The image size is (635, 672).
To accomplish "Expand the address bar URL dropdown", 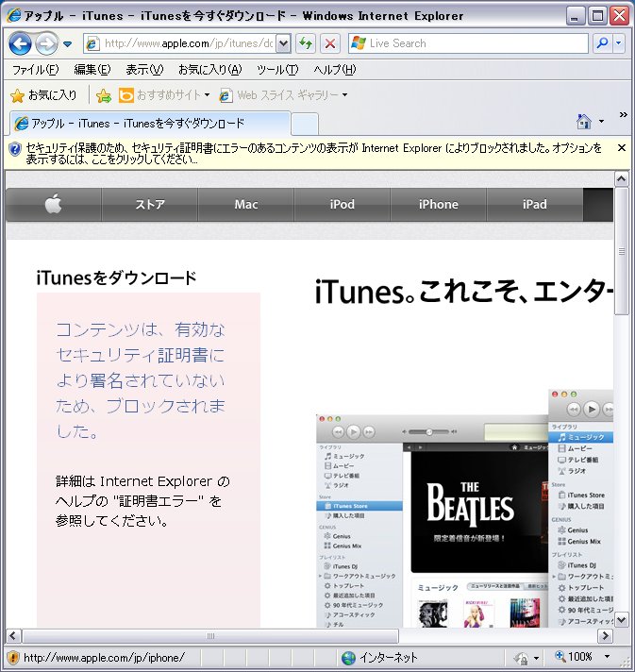I will point(283,43).
